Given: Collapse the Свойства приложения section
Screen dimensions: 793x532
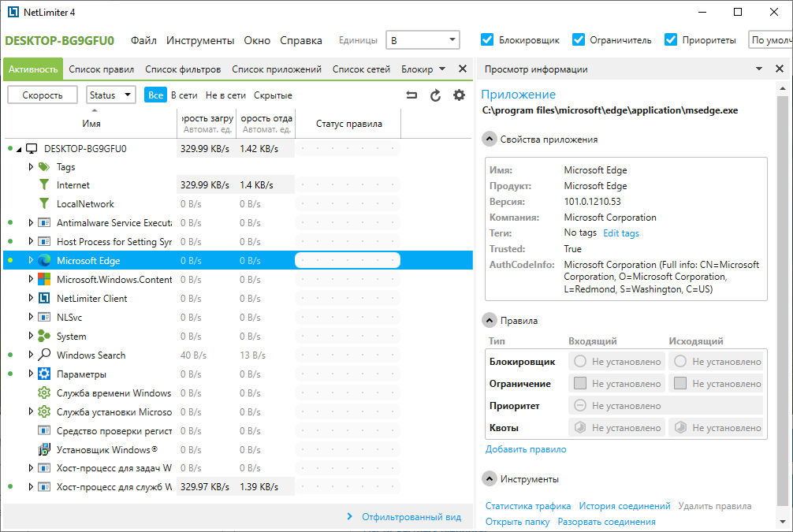Looking at the screenshot, I should click(x=489, y=139).
